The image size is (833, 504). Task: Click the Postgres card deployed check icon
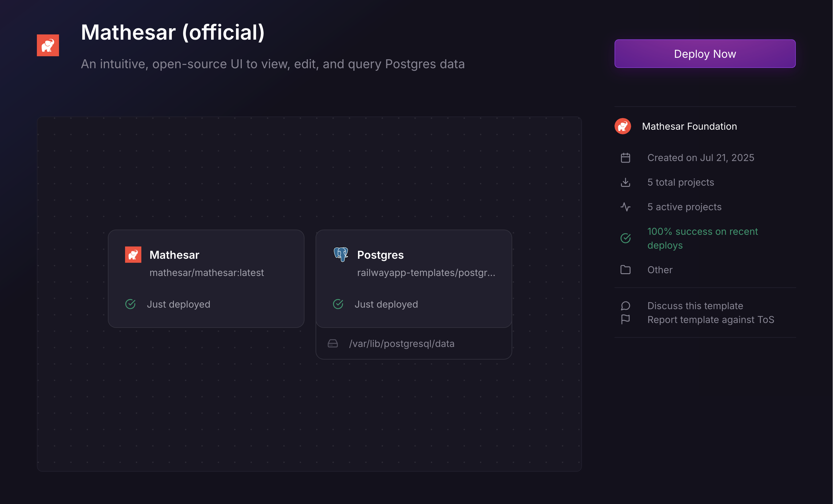[338, 304]
